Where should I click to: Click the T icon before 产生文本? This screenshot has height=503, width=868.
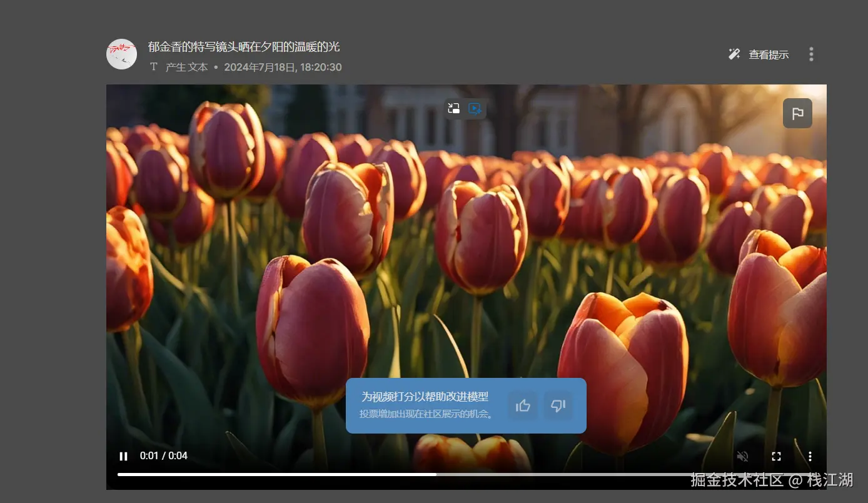tap(154, 67)
